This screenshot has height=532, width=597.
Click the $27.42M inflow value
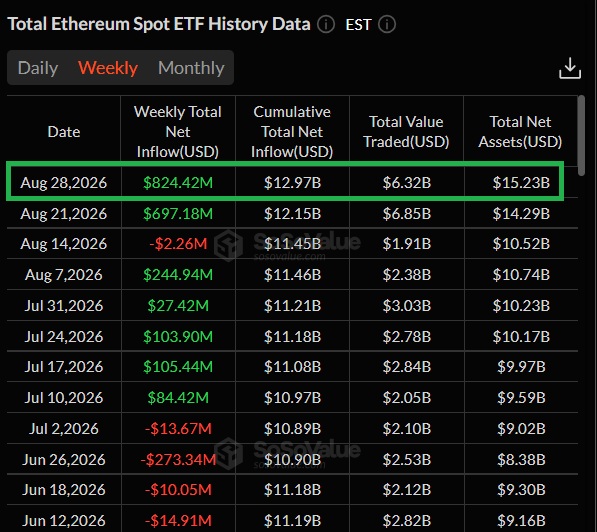(178, 306)
